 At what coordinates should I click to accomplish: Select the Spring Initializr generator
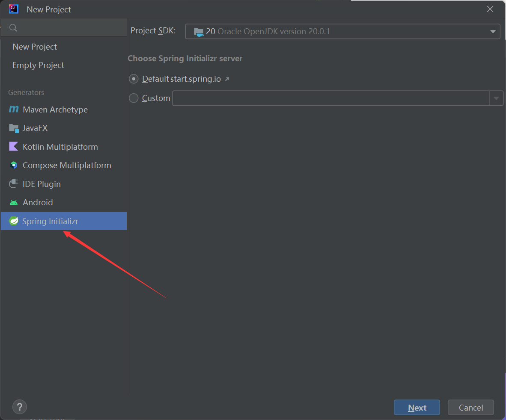64,221
